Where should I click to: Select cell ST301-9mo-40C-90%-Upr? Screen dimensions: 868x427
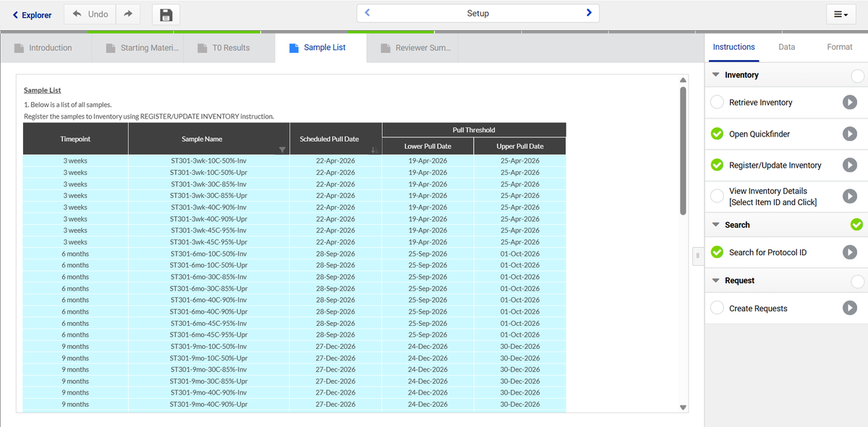[x=208, y=404]
